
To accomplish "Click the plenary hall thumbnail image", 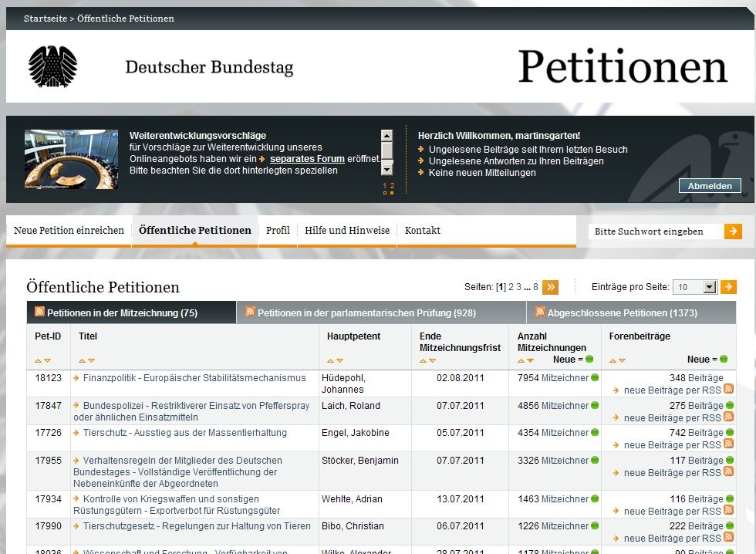I will [71, 159].
